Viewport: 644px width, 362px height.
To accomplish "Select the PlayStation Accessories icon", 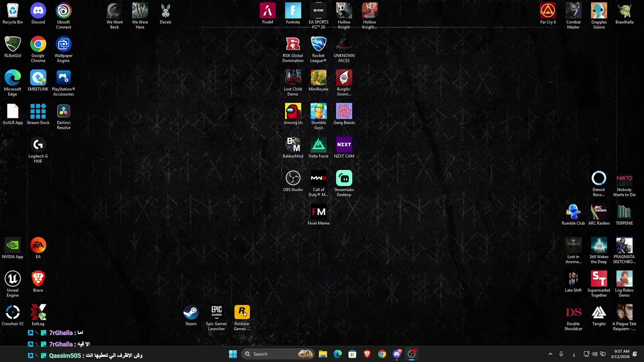I will coord(63,83).
